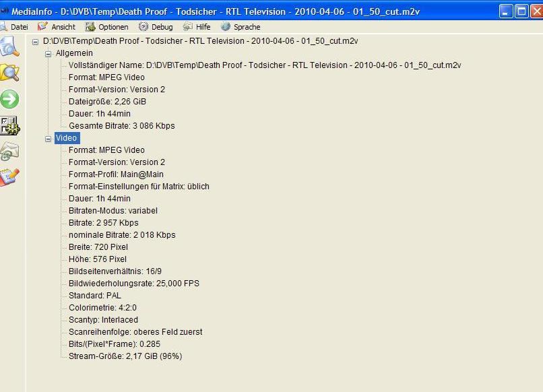Screen dimensions: 543x392
Task: Select the Dateigröße: 2,26 GiB row
Action: (107, 102)
